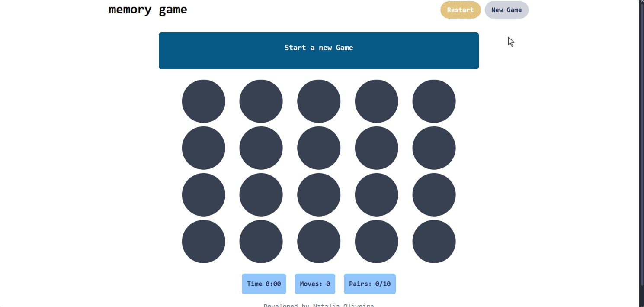Flip the first card in the second row
This screenshot has height=307, width=644.
coord(203,148)
